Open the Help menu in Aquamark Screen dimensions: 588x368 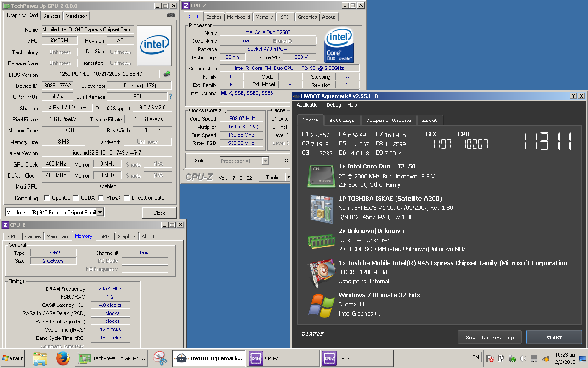click(x=352, y=105)
